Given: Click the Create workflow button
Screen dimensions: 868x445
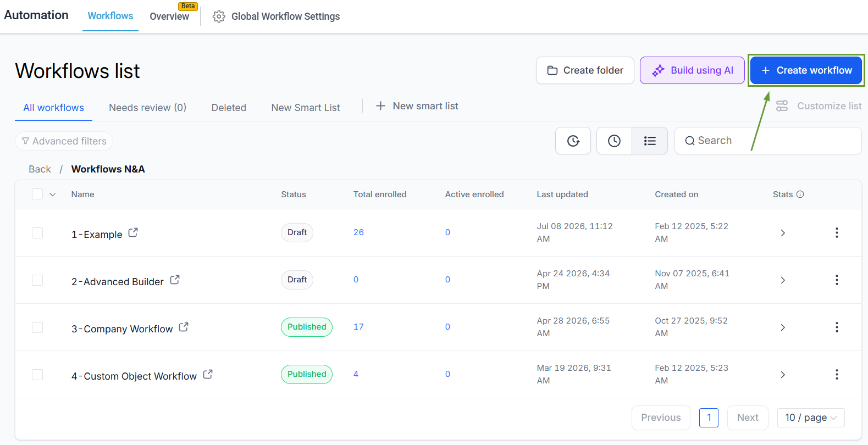Looking at the screenshot, I should [x=806, y=70].
